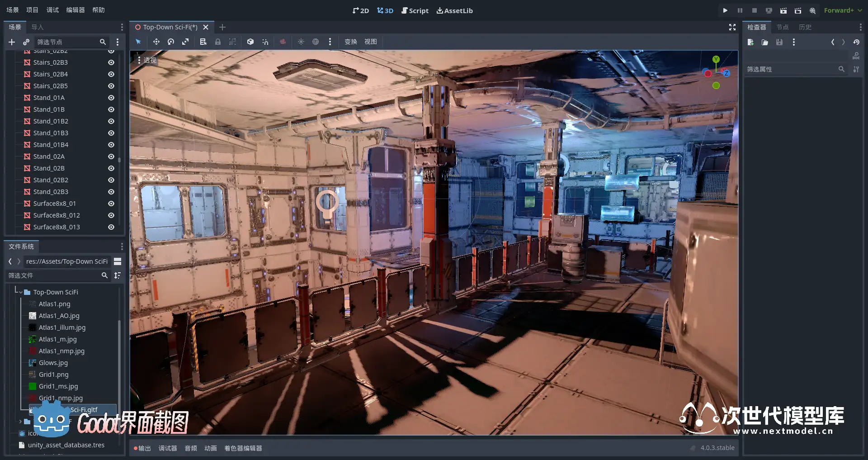
Task: Hide the Stand_01A node
Action: (x=111, y=98)
